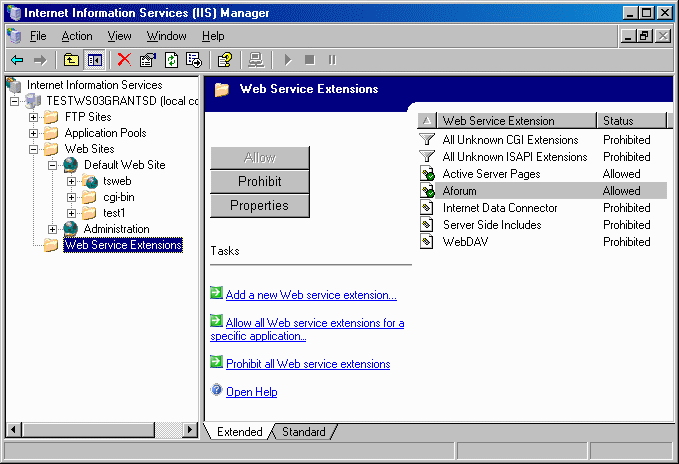Viewport: 679px width, 464px height.
Task: Select Web Service Extensions in tree
Action: coord(123,245)
